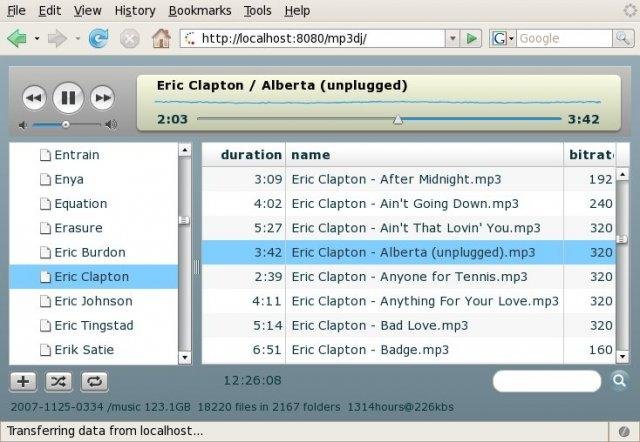Click the mp3dj search magnifier icon

point(619,380)
